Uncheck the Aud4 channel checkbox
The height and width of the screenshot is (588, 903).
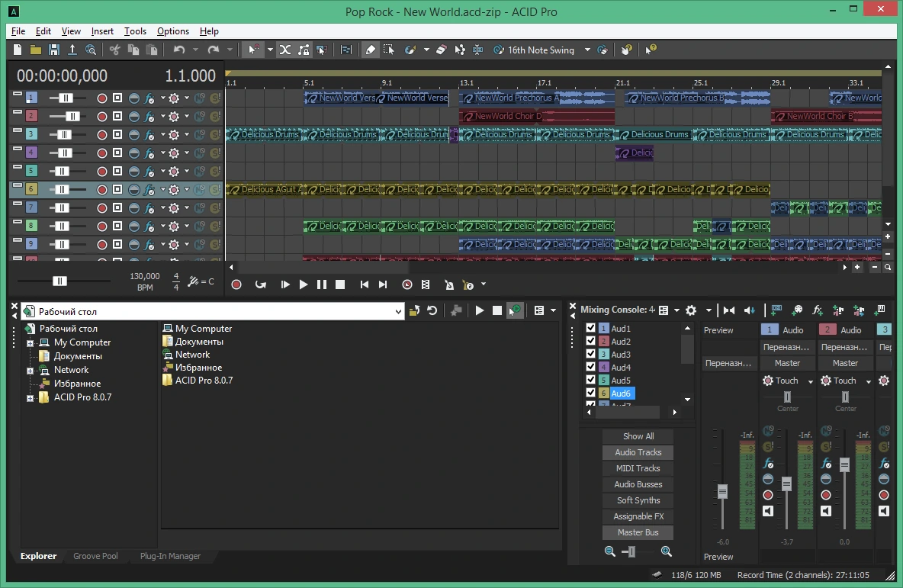point(590,367)
